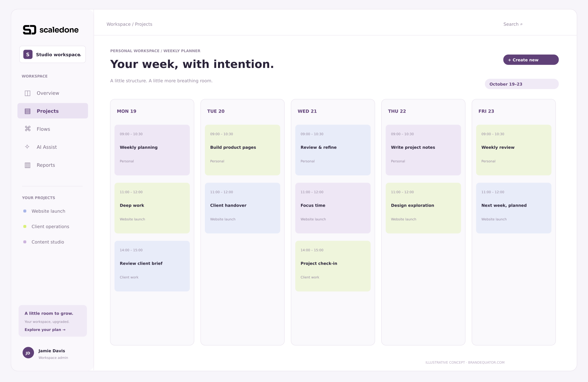
Task: Click the FRI 23 column header
Action: pos(486,111)
